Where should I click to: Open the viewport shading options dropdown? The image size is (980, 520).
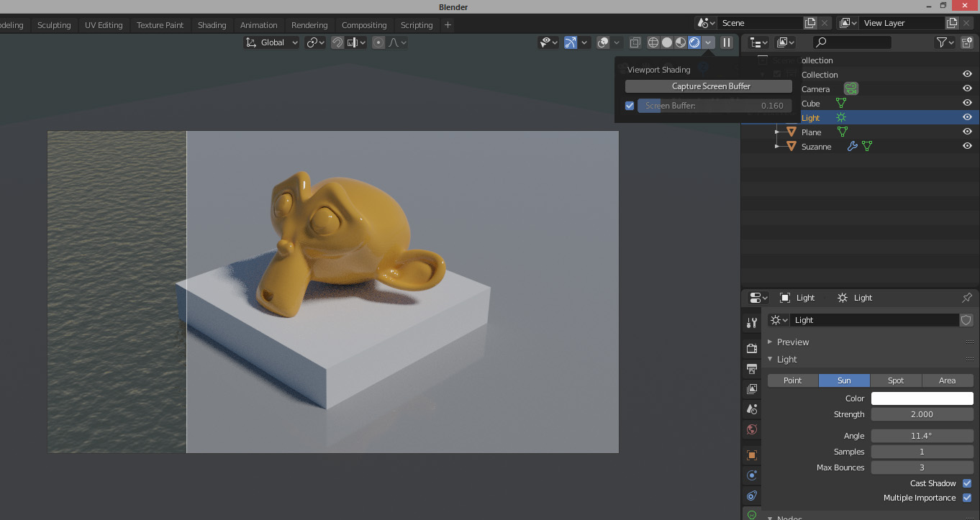click(x=709, y=42)
